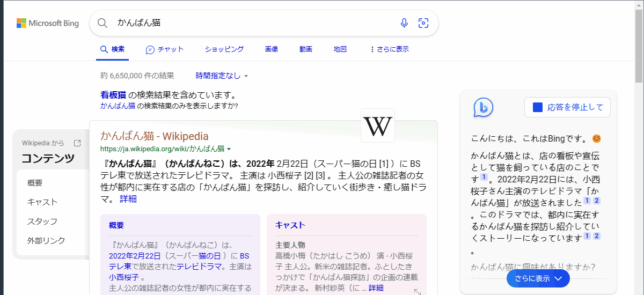This screenshot has height=295, width=644.
Task: Click citation 1 after 猫を飼っている店のことです
Action: click(484, 178)
